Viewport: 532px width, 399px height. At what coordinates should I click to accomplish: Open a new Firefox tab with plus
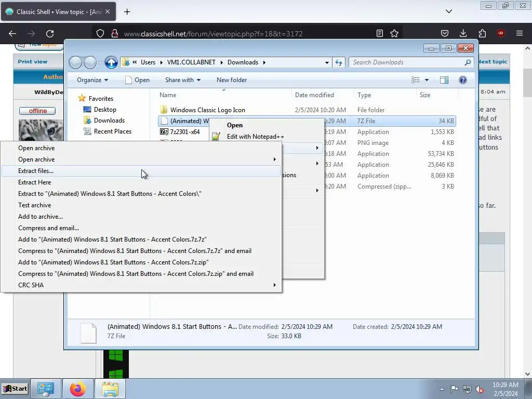click(127, 12)
